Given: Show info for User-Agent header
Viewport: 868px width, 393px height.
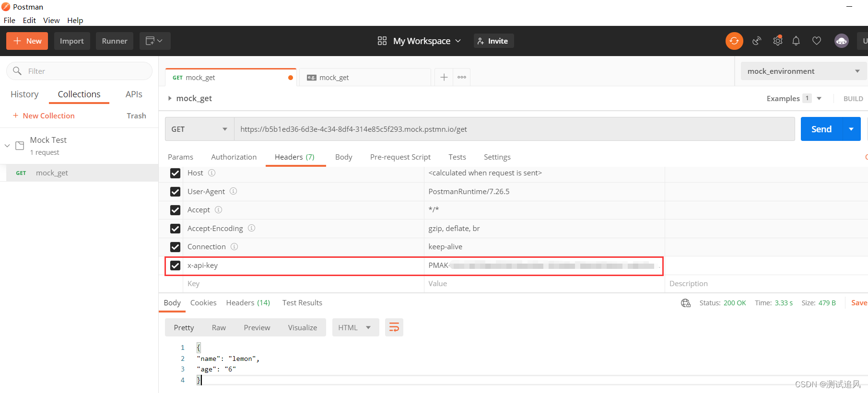Looking at the screenshot, I should pos(233,191).
